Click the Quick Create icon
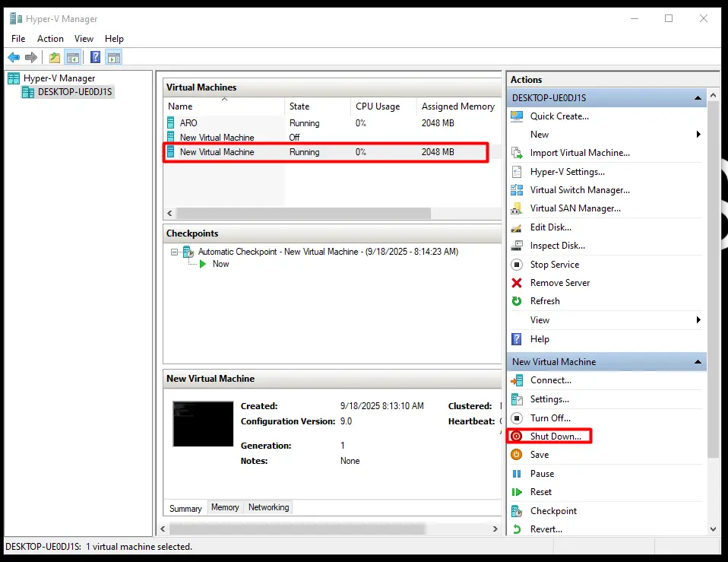 517,116
